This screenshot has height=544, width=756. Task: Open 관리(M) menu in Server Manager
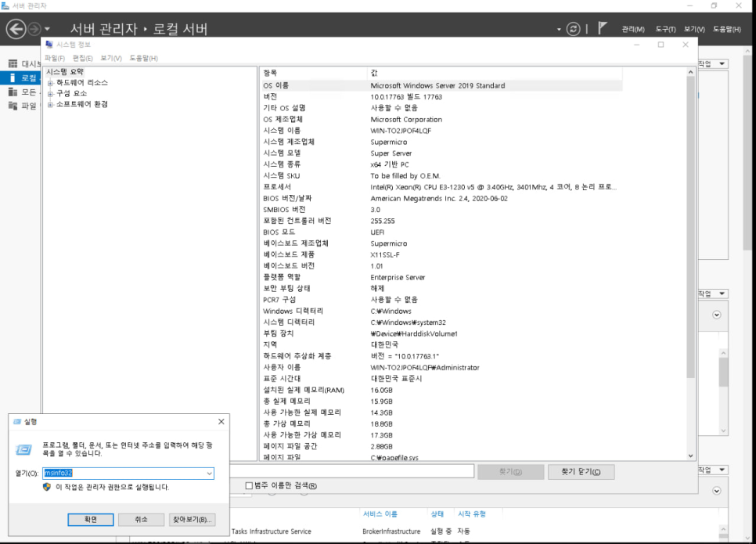633,29
